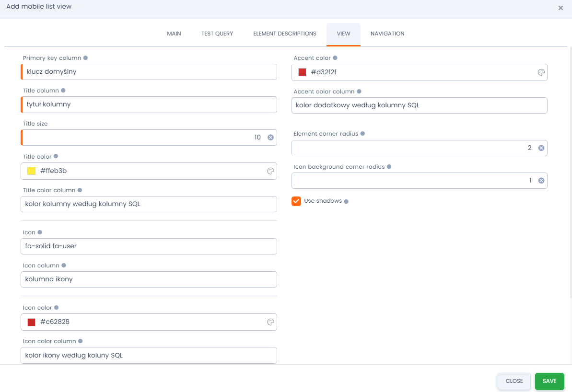
Task: Open the Navigation tab
Action: pyautogui.click(x=387, y=34)
